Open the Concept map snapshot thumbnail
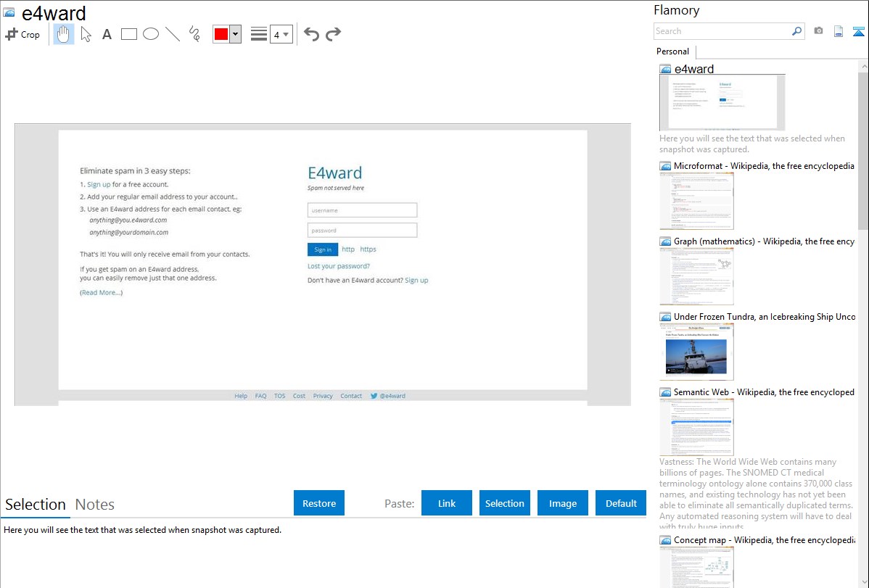Image resolution: width=869 pixels, height=588 pixels. click(696, 567)
